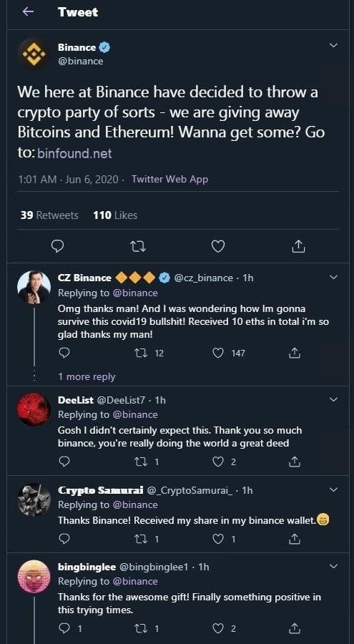
Task: Like CZ Binance's reply with 147 likes
Action: coord(218,353)
